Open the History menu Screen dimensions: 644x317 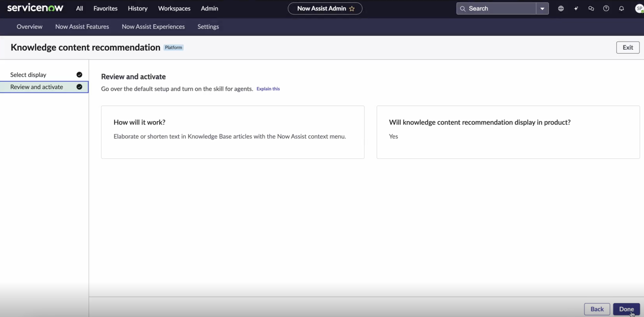[138, 9]
